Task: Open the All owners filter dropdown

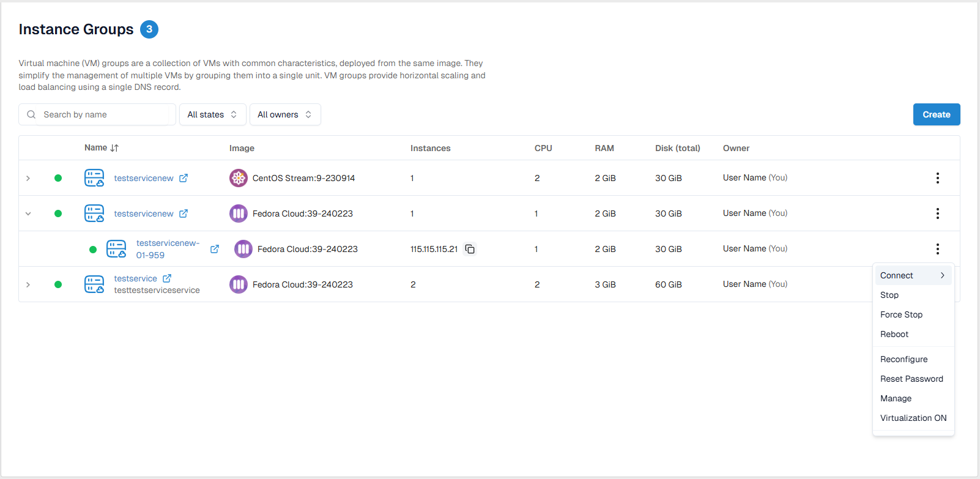Action: [x=284, y=114]
